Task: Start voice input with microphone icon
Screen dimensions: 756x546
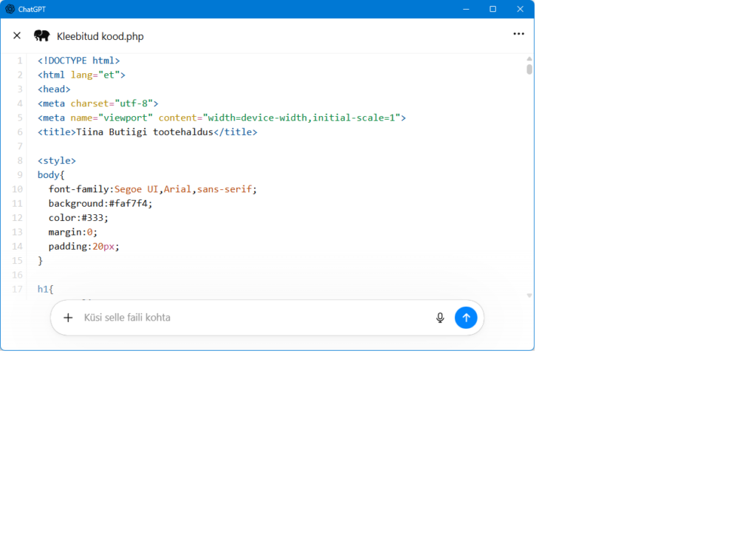Action: (440, 318)
